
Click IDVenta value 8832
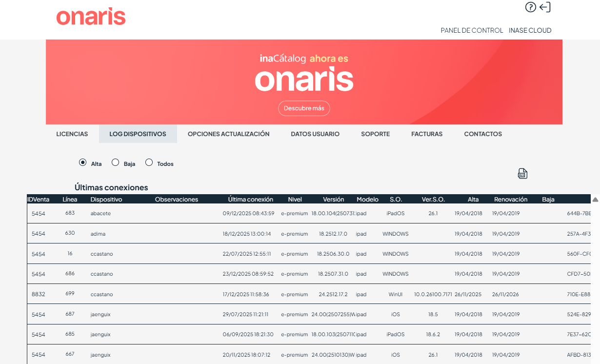38,294
